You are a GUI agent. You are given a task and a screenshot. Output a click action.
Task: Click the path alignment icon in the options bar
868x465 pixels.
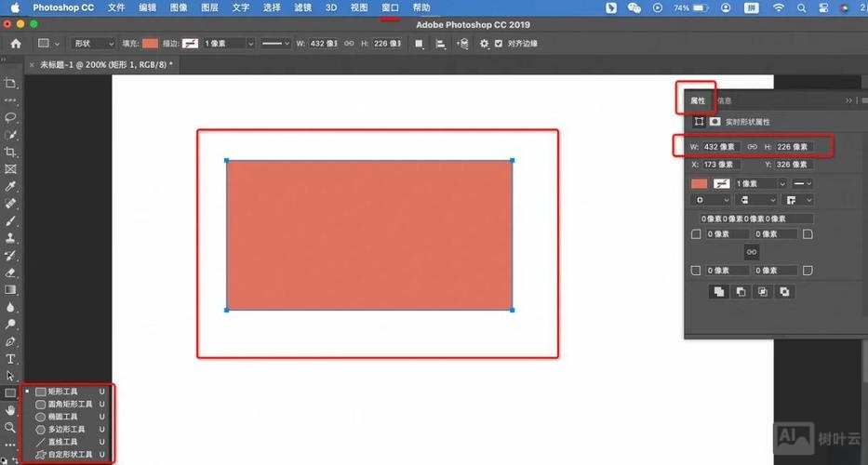[441, 44]
